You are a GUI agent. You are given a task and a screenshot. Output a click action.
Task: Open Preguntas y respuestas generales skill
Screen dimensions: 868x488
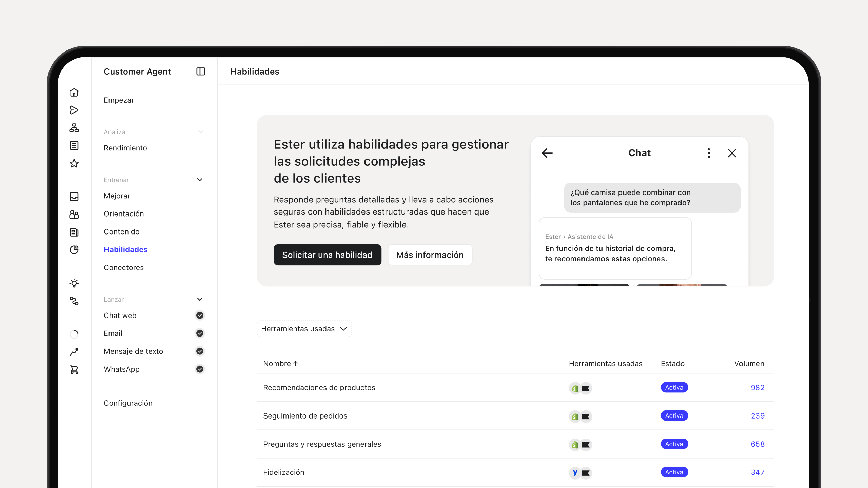pos(322,444)
